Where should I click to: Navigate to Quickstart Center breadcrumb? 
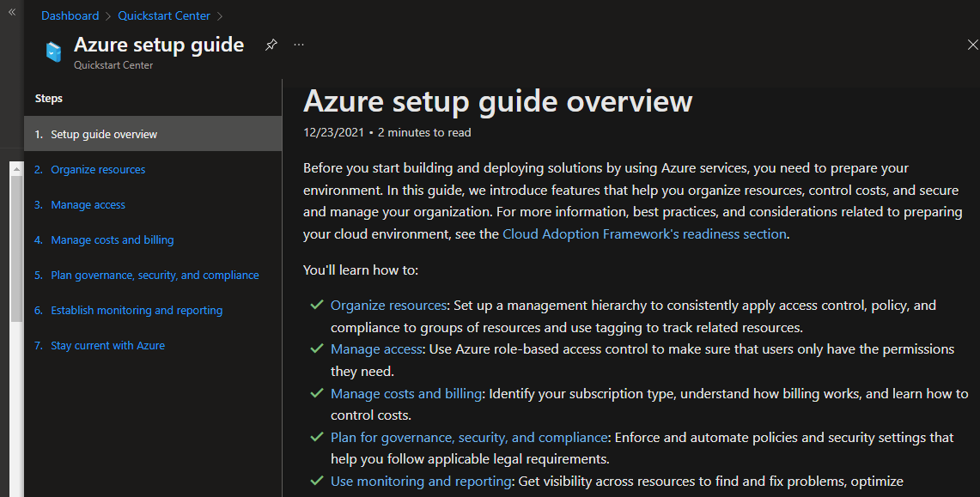pos(163,15)
